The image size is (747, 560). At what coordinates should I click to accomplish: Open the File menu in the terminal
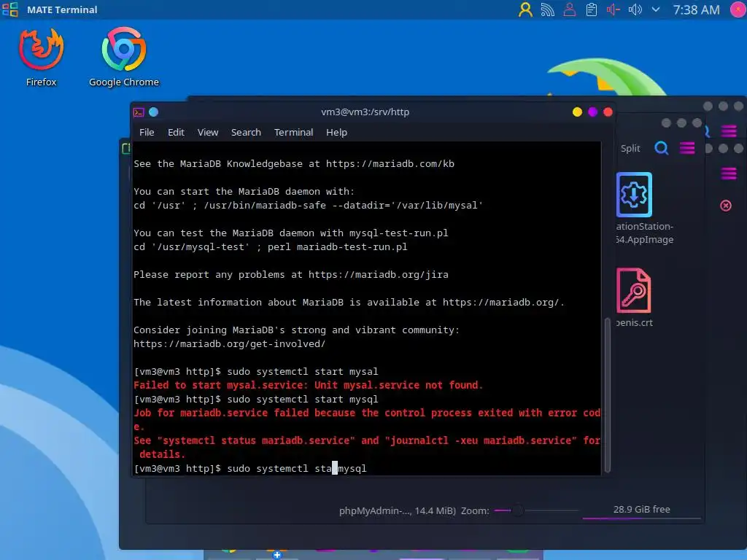pos(147,133)
